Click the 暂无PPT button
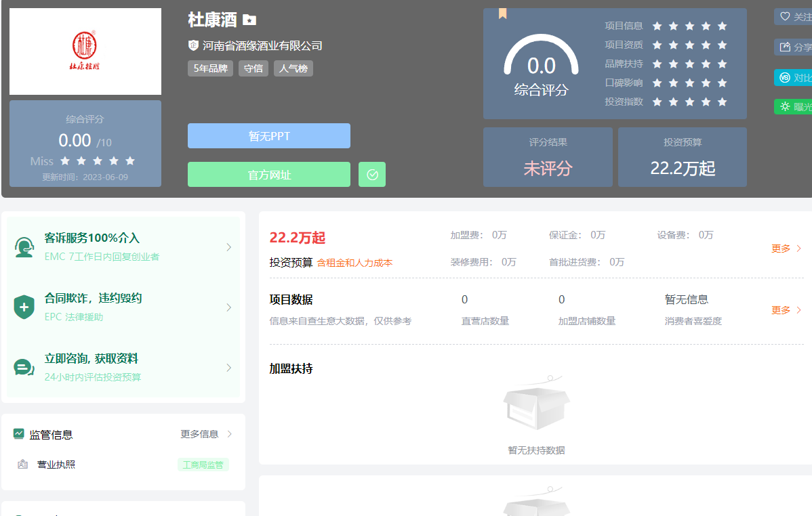The height and width of the screenshot is (516, 812). coord(269,136)
